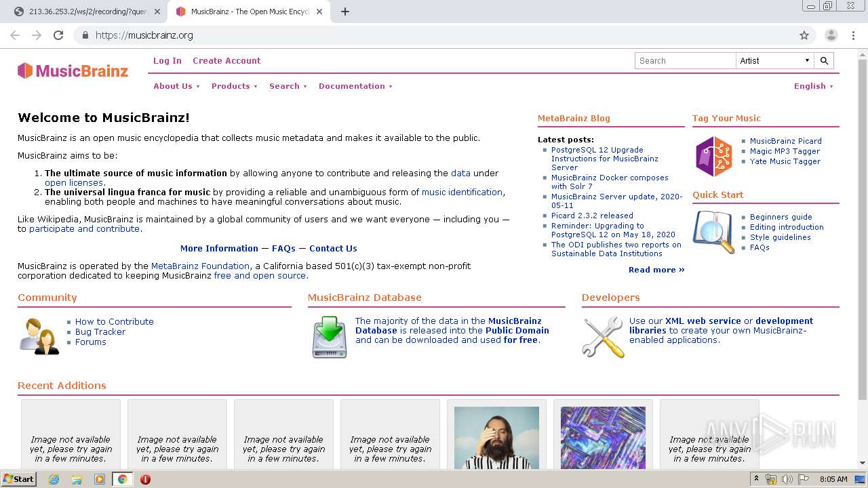
Task: Show hidden tray icons
Action: tap(756, 479)
